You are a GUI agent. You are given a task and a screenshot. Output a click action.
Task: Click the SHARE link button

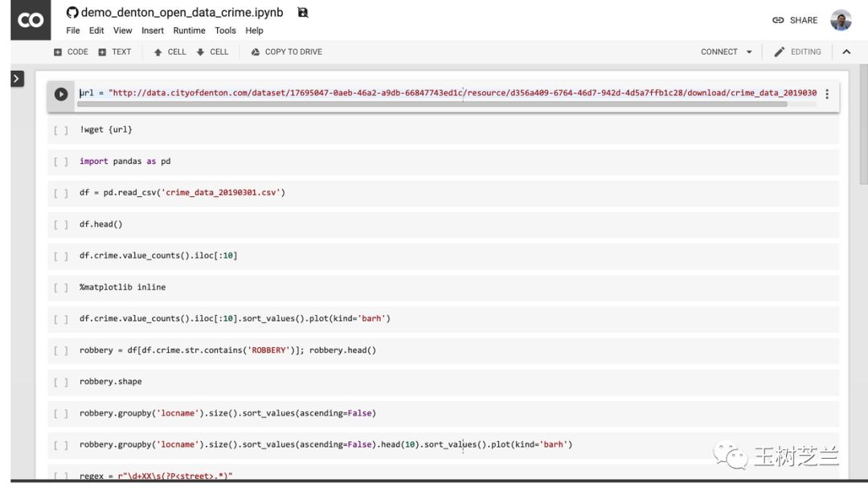coord(794,20)
